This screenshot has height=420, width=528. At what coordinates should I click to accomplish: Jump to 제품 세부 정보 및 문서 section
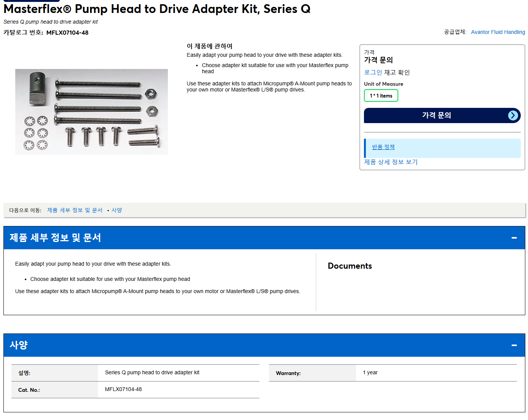click(75, 210)
